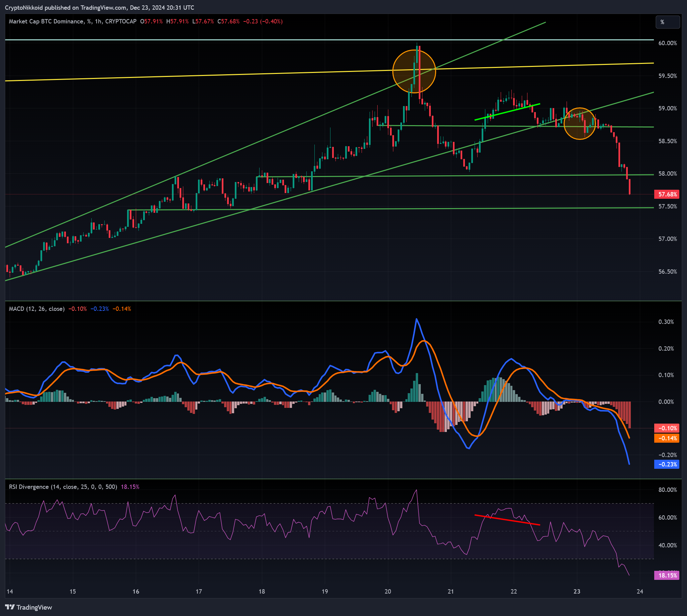Click the -0.14% orange signal value tag
This screenshot has width=687, height=616.
(667, 438)
